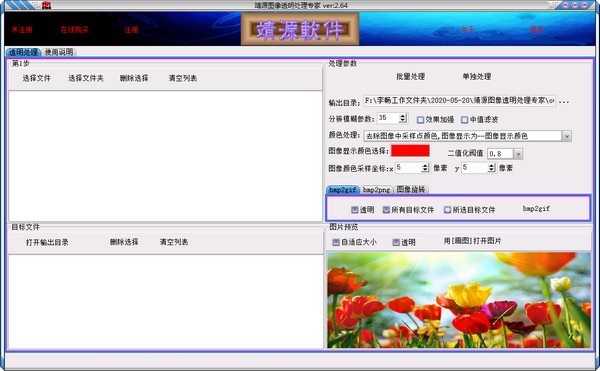This screenshot has height=371, width=600.
Task: Open the 二值化阀值 dropdown
Action: 518,154
